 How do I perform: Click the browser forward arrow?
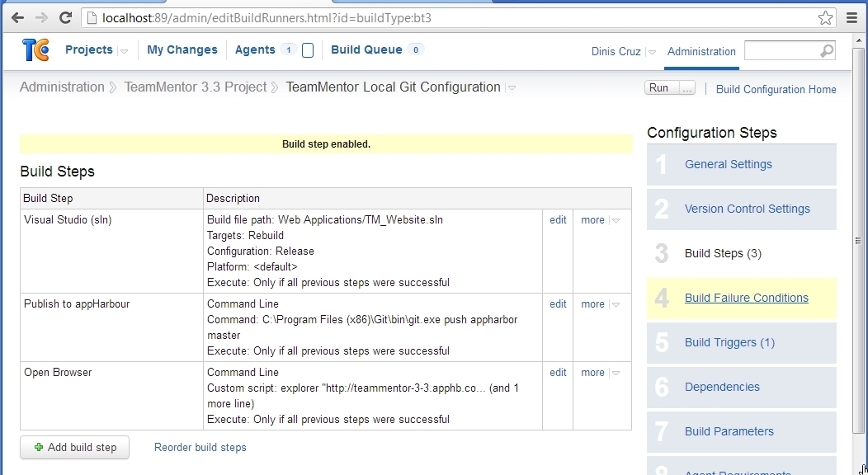(x=41, y=17)
